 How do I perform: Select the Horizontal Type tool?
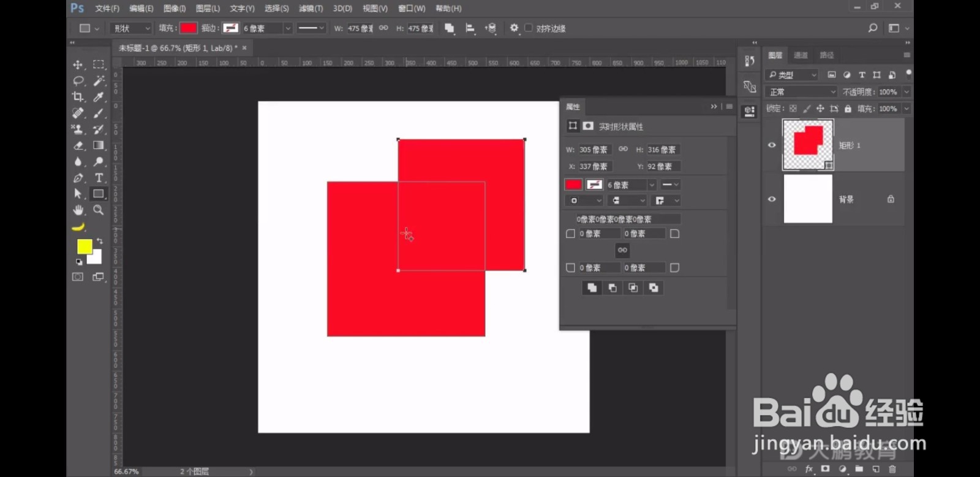click(x=98, y=178)
